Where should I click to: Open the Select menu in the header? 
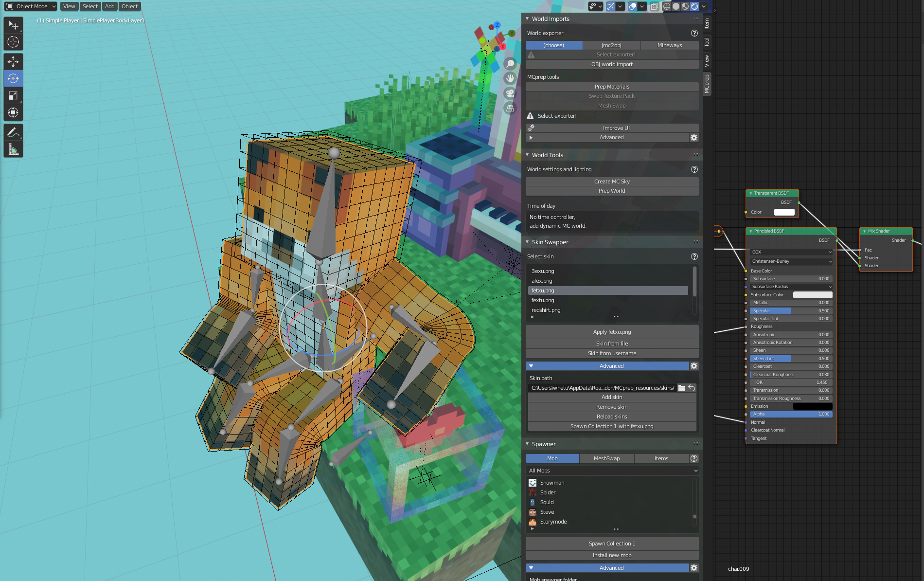pyautogui.click(x=90, y=6)
